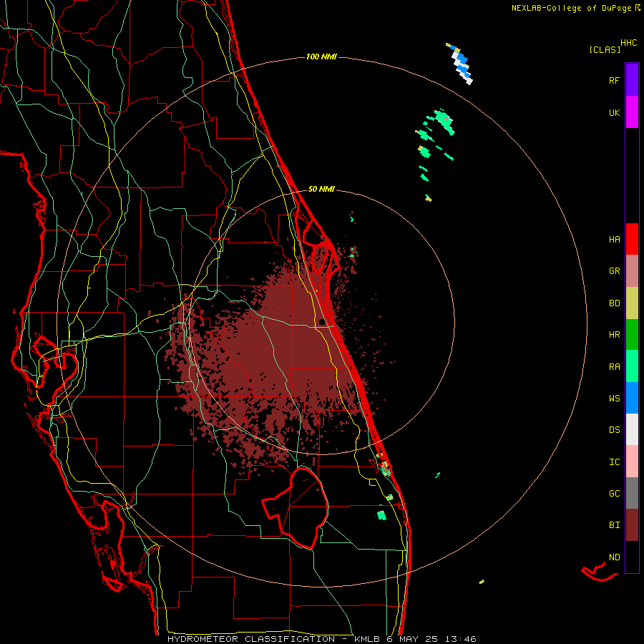
Task: Pick the HR green legend swatch
Action: [632, 335]
